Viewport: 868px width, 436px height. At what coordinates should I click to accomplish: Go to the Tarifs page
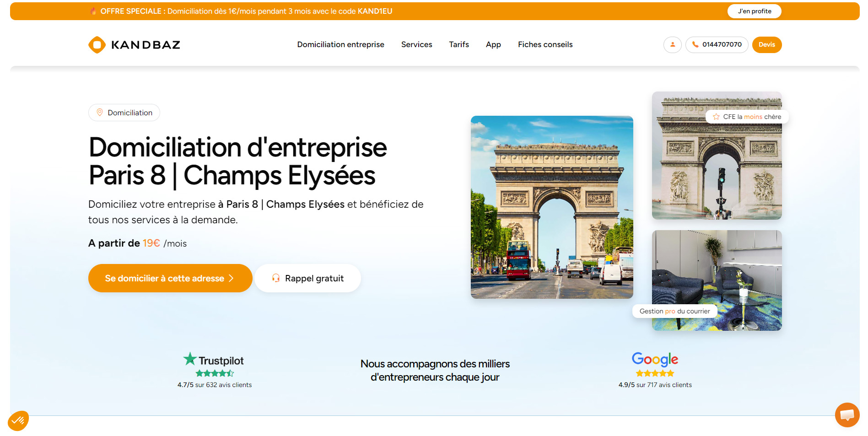click(458, 44)
